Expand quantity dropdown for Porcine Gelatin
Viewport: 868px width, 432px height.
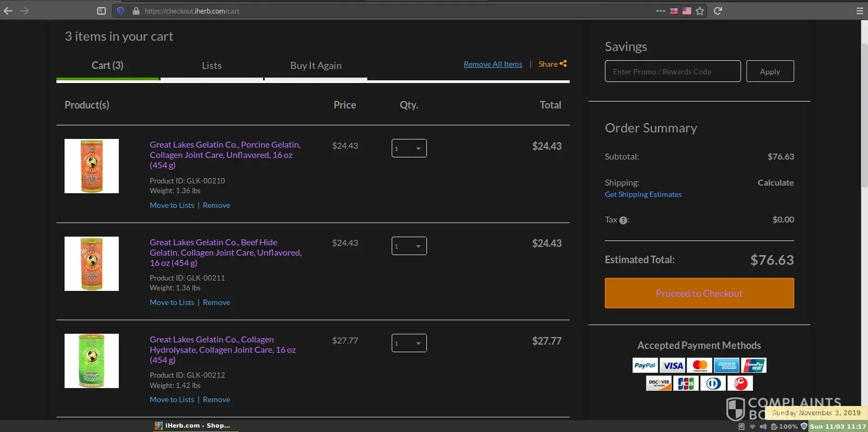pos(409,148)
